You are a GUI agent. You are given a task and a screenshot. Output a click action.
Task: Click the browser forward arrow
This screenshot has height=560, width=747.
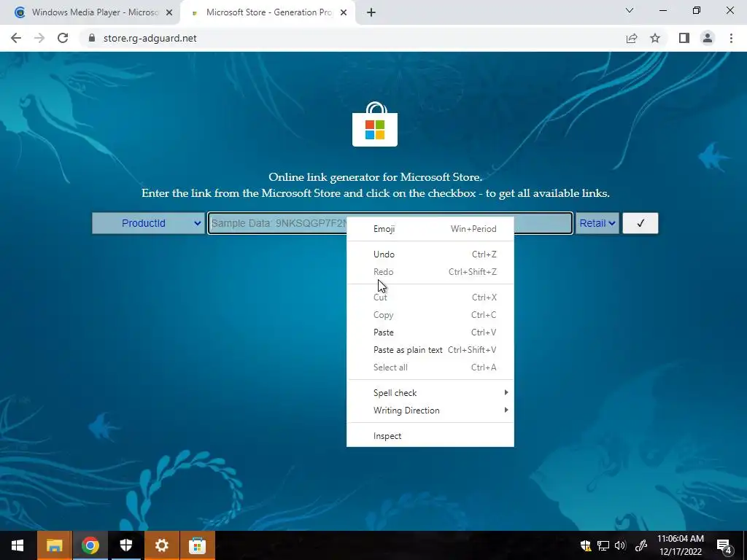click(x=39, y=38)
